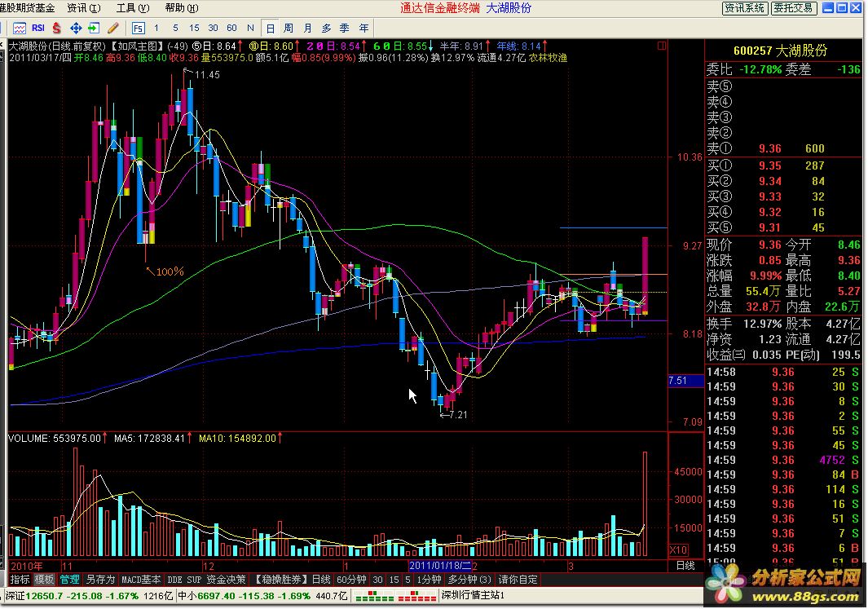The width and height of the screenshot is (868, 609).
Task: Select the 60分钟 template tab
Action: pos(351,580)
